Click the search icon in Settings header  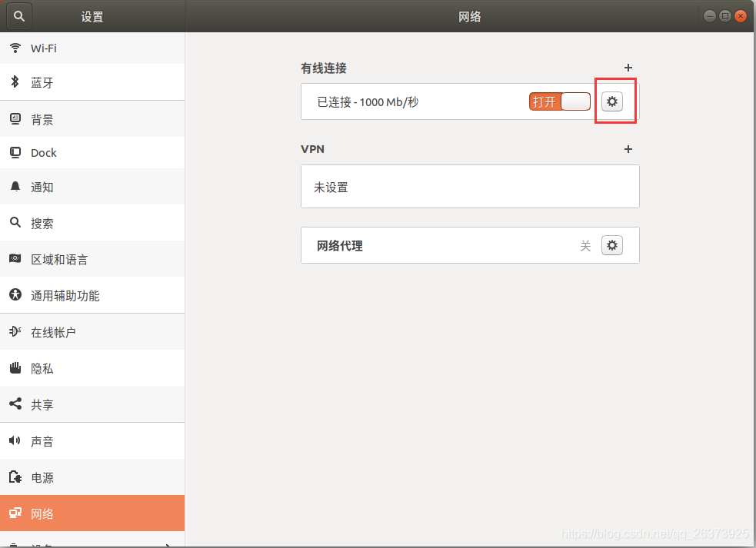[18, 16]
